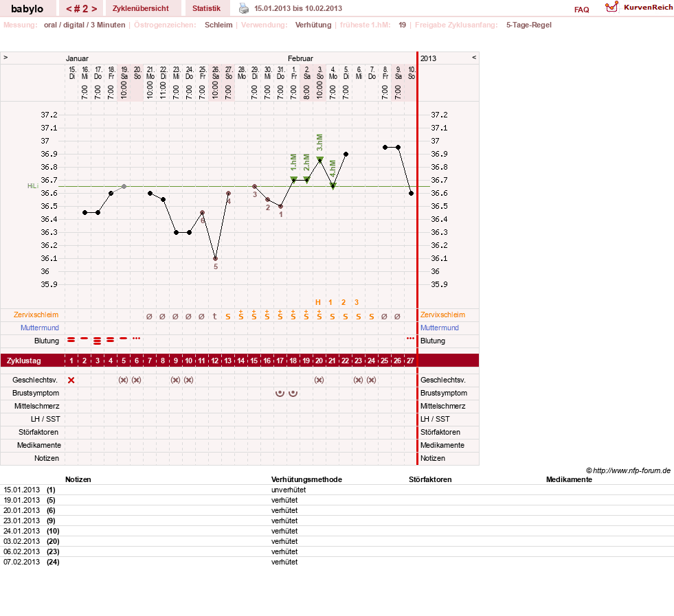Click the mucus peak 'H' marker
Image resolution: width=674 pixels, height=616 pixels.
point(318,302)
